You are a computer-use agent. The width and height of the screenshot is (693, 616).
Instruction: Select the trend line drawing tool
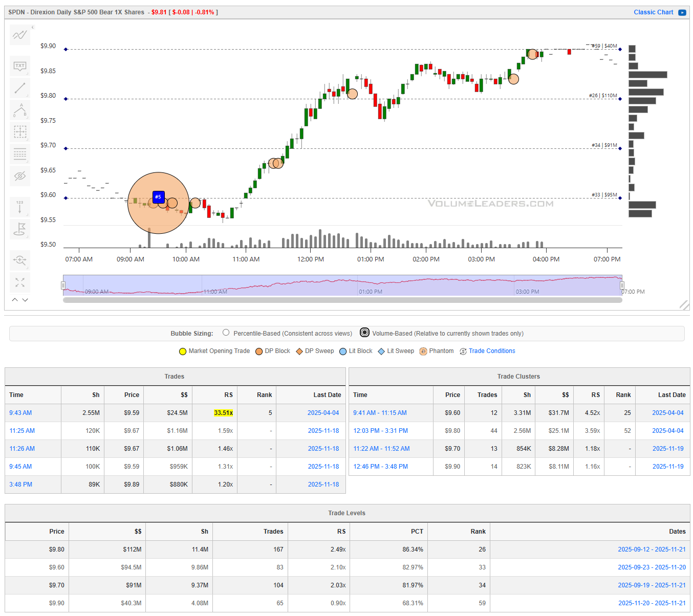coord(20,88)
